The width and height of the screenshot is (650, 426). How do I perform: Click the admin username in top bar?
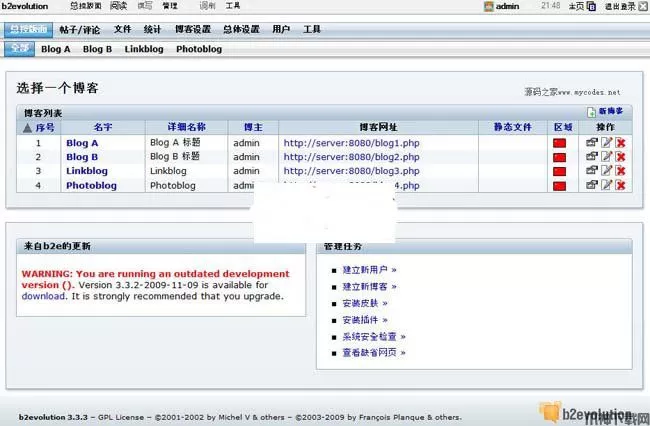(x=507, y=7)
